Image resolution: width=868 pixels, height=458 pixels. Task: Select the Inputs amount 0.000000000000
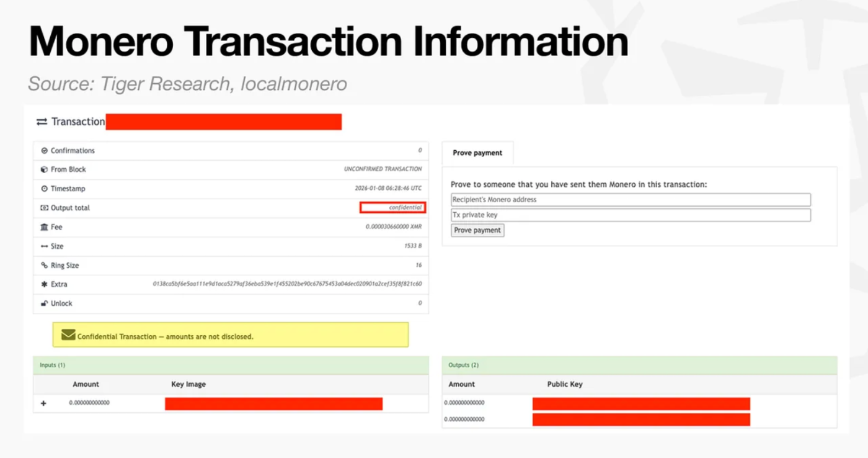pyautogui.click(x=89, y=403)
